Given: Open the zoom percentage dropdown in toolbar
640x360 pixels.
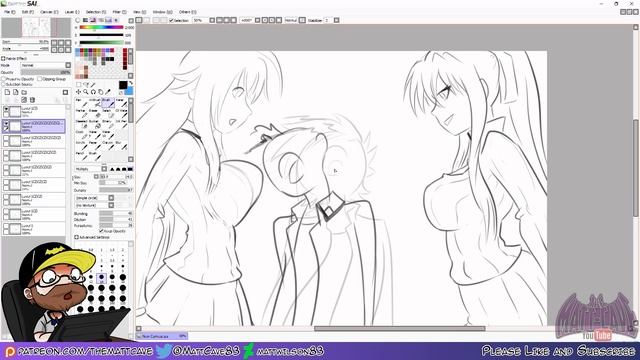Looking at the screenshot, I should tap(212, 20).
